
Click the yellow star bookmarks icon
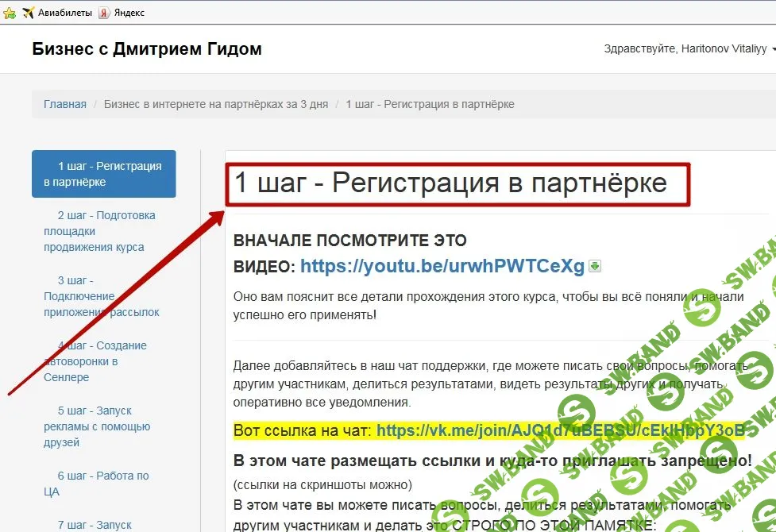(9, 13)
